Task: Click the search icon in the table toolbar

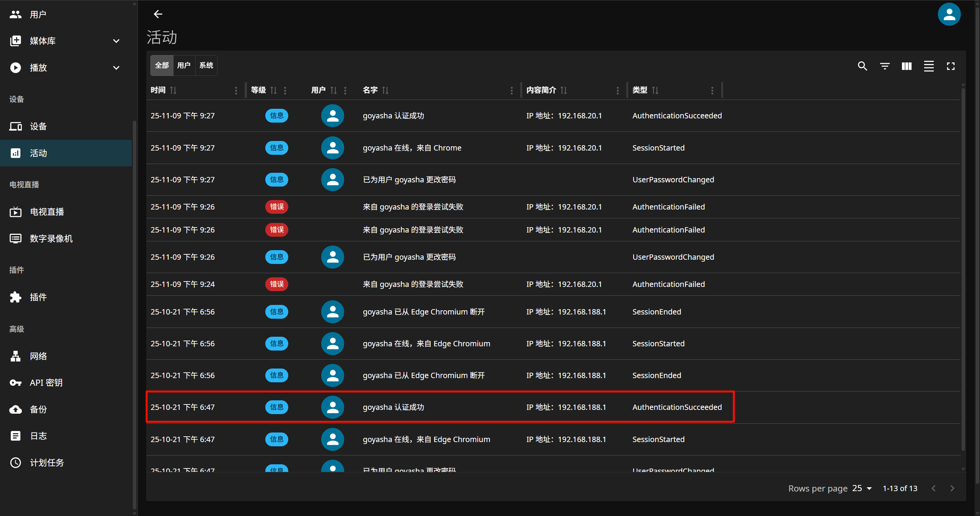Action: click(x=862, y=66)
